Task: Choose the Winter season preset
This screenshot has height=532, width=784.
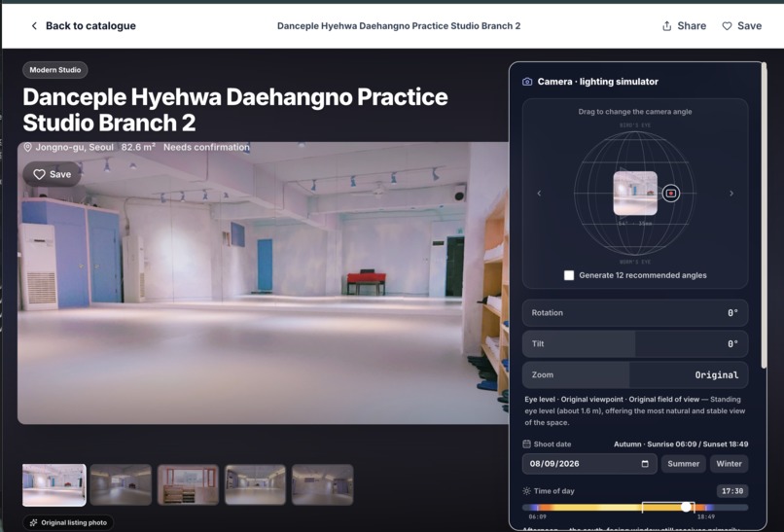Action: click(729, 464)
